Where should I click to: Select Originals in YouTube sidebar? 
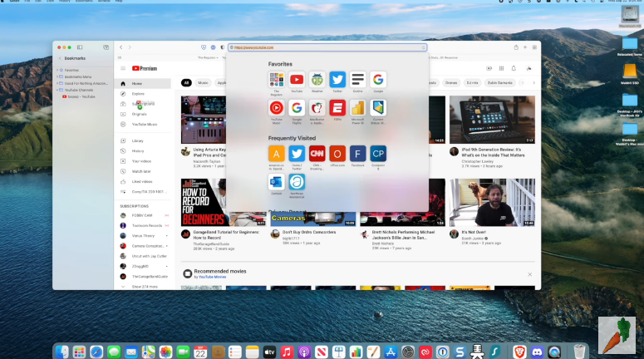point(143,114)
